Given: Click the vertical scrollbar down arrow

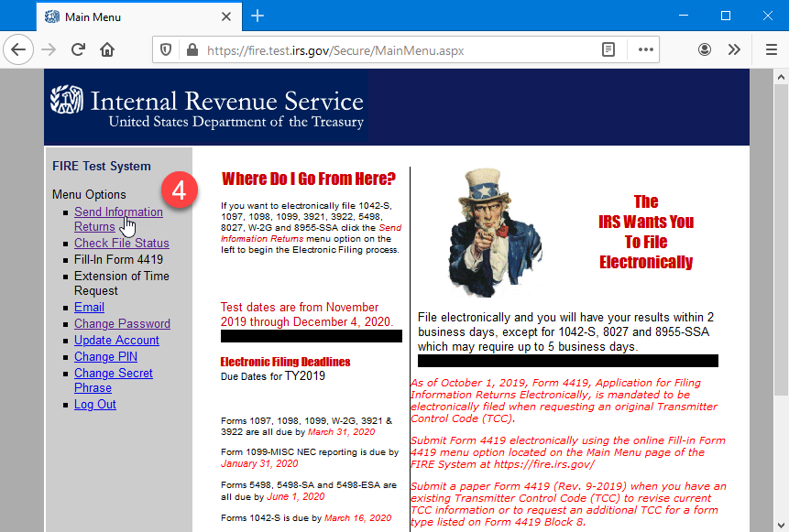Looking at the screenshot, I should [x=780, y=524].
